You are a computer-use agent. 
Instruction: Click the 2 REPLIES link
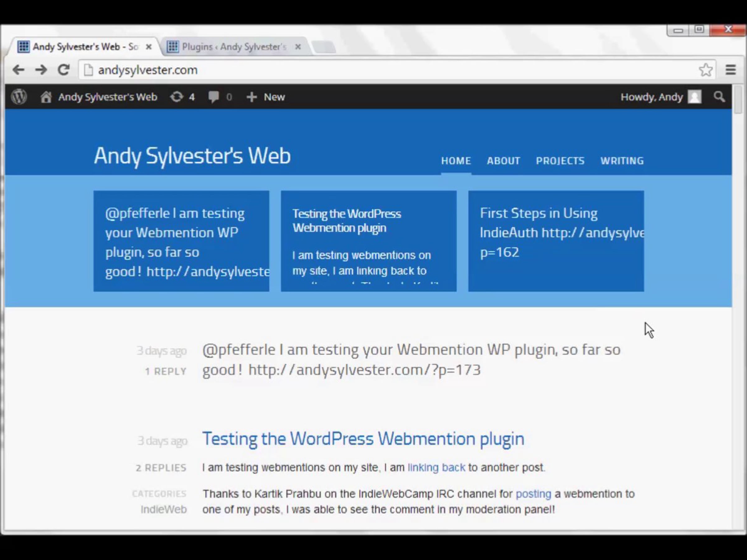pyautogui.click(x=161, y=468)
